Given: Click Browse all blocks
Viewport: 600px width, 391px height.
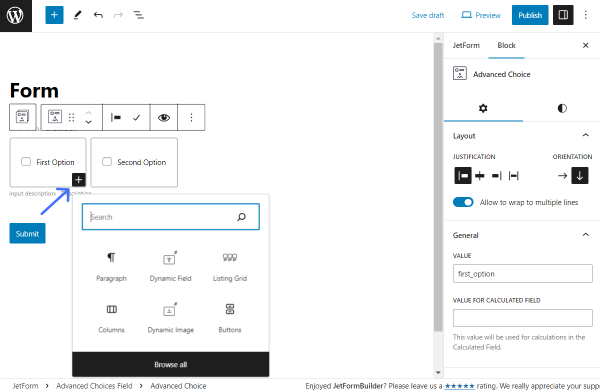Looking at the screenshot, I should pos(171,364).
